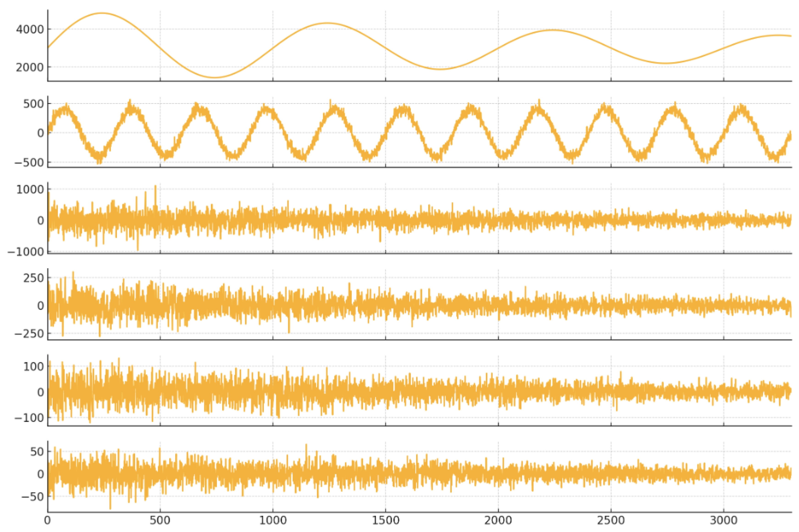Click the 2000 y-axis label in top plot

pyautogui.click(x=30, y=67)
